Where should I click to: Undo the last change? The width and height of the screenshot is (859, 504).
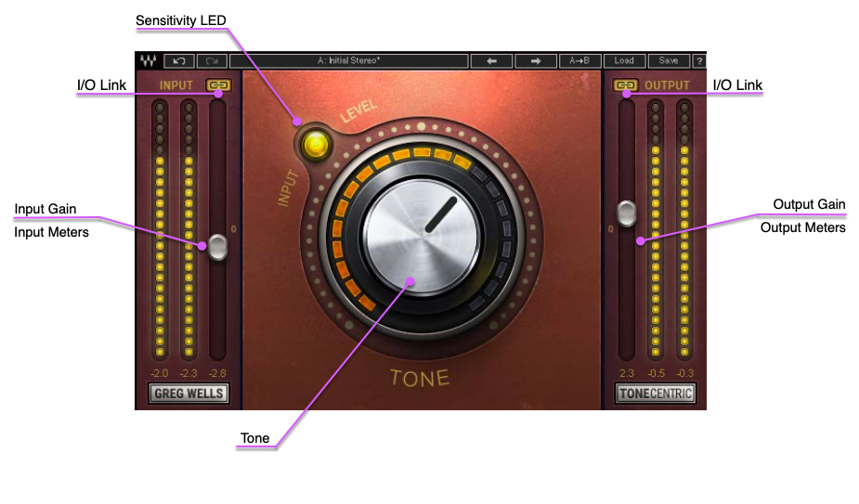click(x=179, y=61)
